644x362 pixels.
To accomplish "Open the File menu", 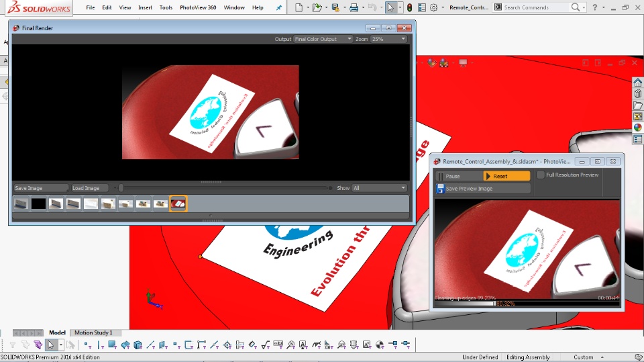I will (x=91, y=7).
